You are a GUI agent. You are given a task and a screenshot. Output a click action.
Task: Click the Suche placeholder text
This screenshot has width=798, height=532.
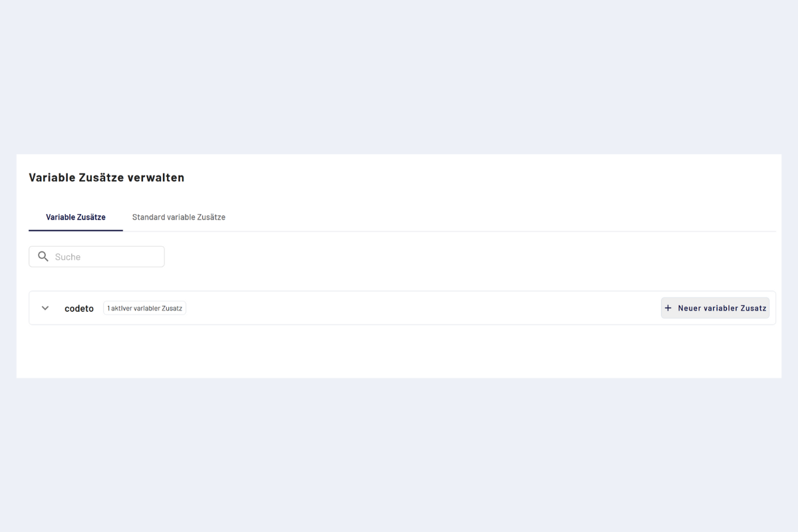coord(68,257)
